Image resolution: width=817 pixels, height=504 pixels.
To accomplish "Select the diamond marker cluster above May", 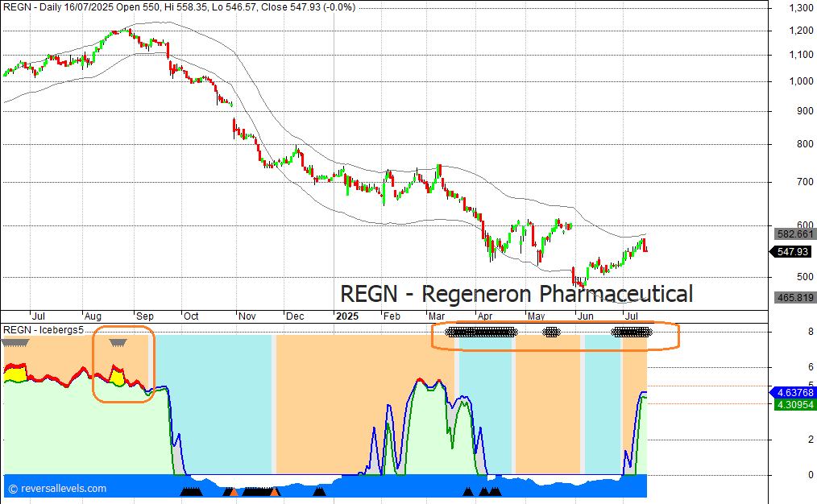I will 551,333.
